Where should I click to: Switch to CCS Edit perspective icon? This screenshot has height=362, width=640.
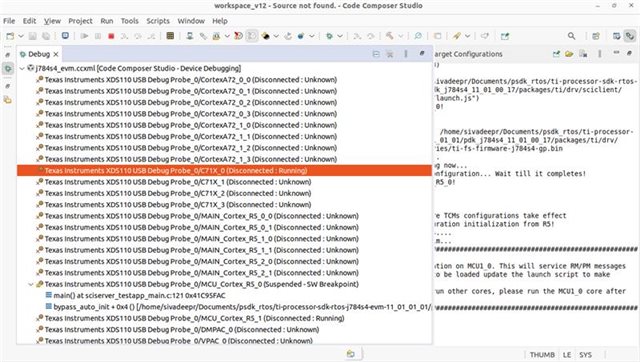click(x=616, y=36)
